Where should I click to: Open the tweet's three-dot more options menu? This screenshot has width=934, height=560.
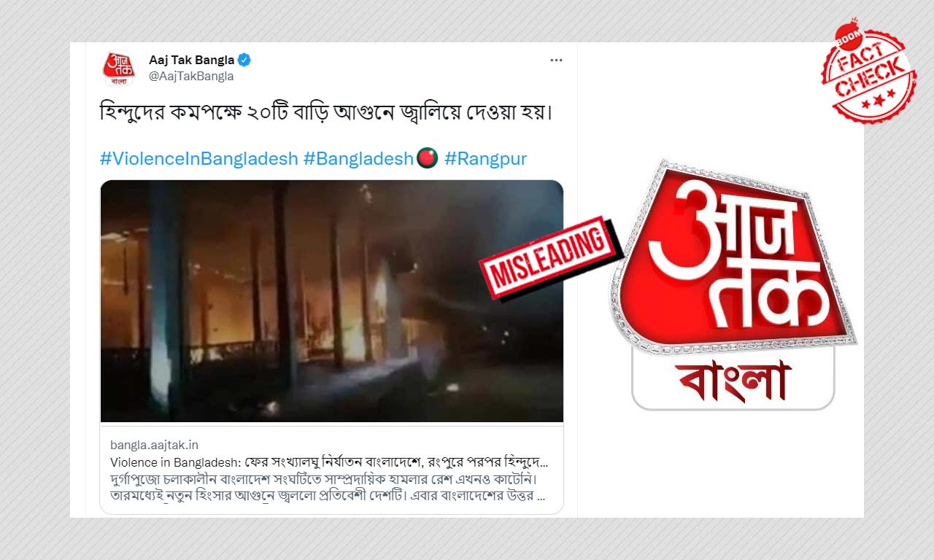click(x=556, y=60)
